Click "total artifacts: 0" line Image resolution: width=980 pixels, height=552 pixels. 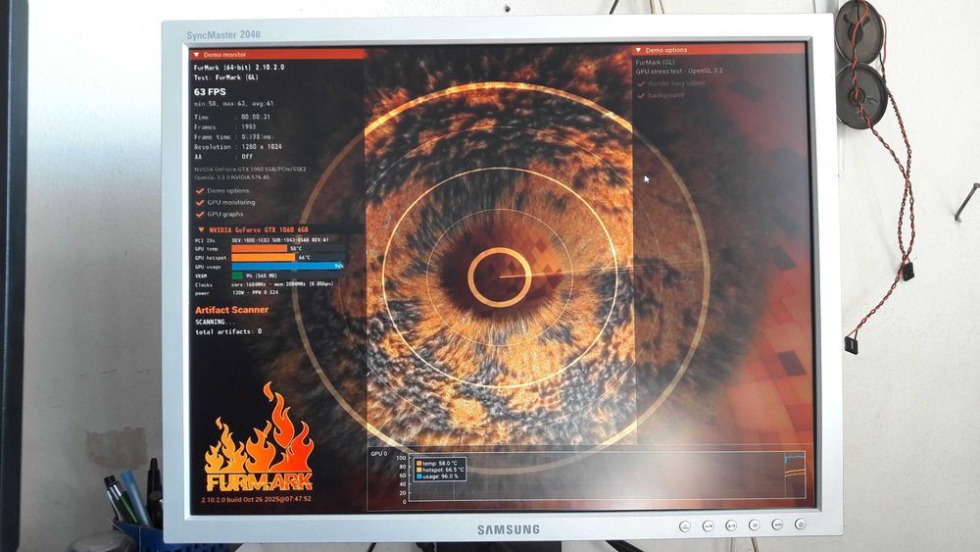click(228, 332)
